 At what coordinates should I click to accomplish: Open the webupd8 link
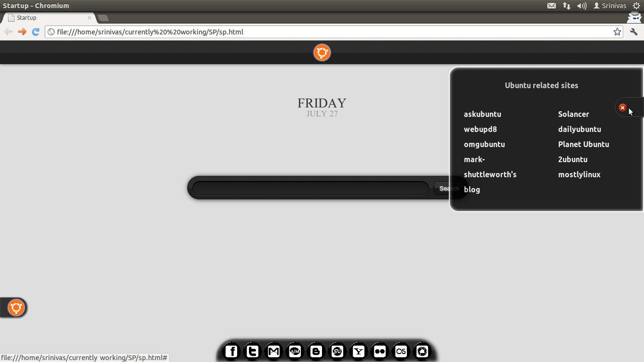[x=480, y=129]
